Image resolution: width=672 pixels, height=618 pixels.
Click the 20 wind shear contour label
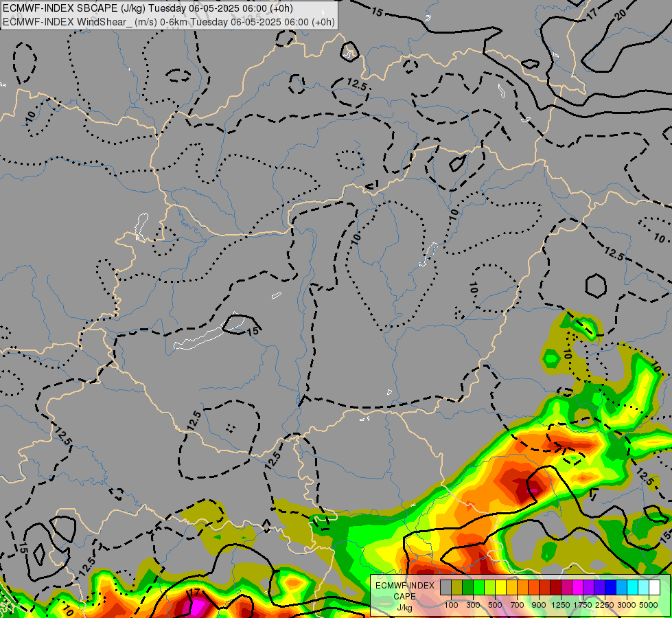pyautogui.click(x=620, y=15)
